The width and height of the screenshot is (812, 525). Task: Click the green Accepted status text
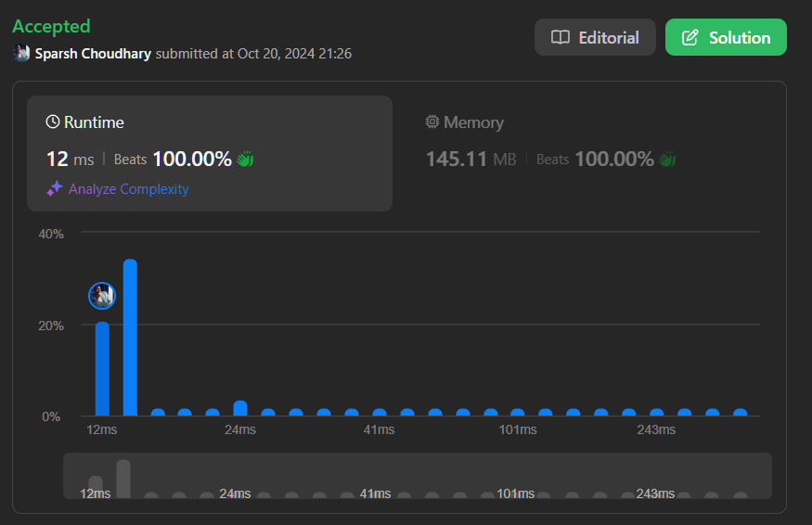51,26
